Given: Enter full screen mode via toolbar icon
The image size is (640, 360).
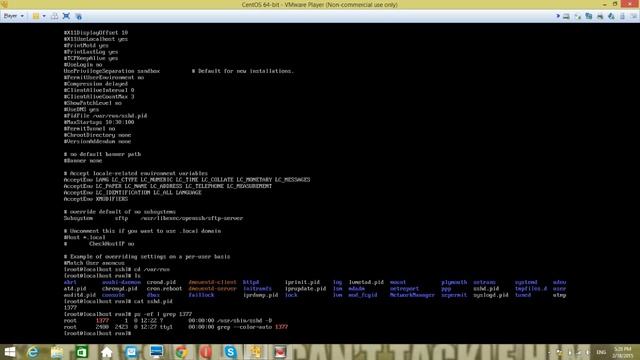Looking at the screenshot, I should 66,16.
